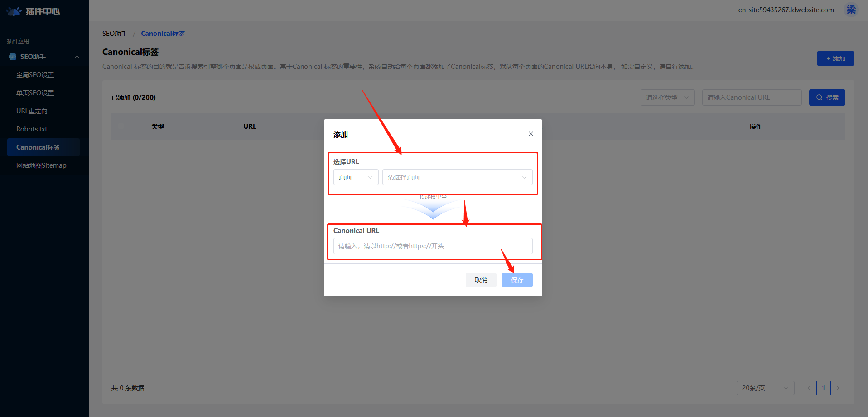Screen dimensions: 868x417
Task: Focus the Canonical URL input in dialog
Action: click(433, 246)
